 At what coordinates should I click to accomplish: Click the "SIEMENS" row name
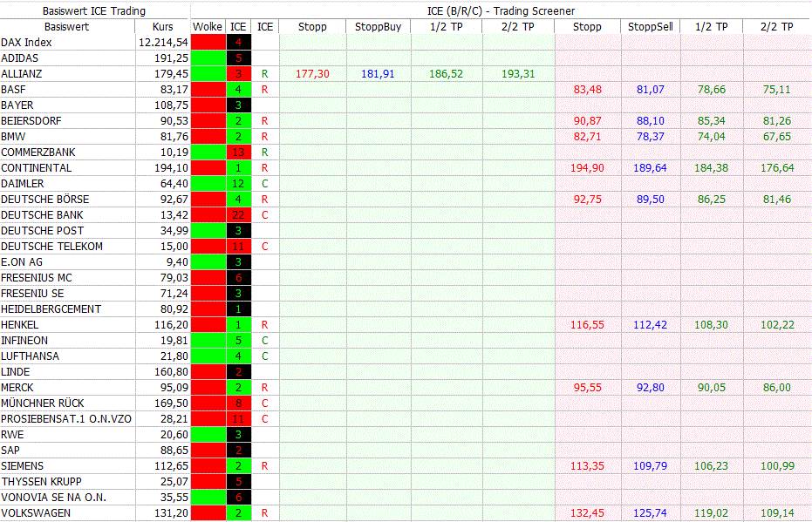(23, 466)
